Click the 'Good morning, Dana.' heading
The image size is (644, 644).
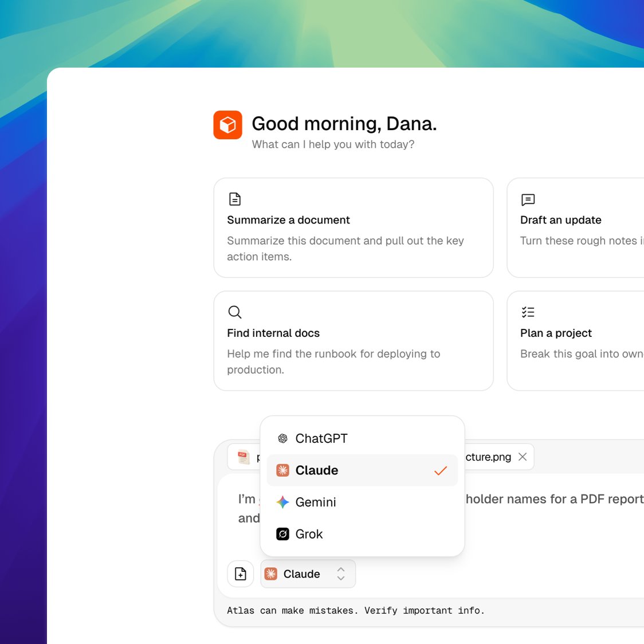(344, 124)
